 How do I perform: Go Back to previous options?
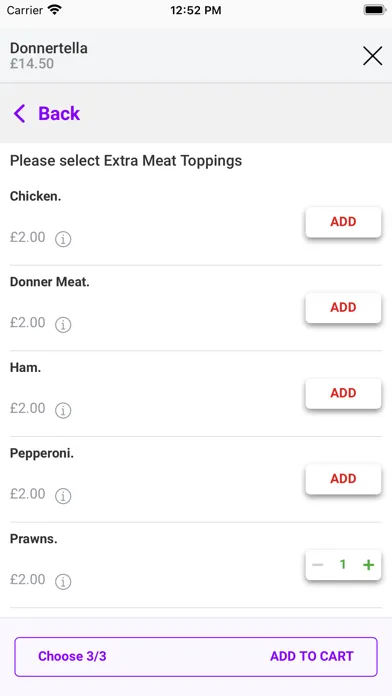click(x=59, y=114)
